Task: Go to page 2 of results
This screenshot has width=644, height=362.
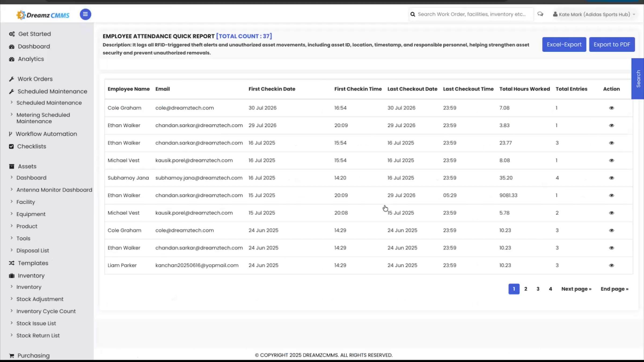Action: tap(526, 289)
